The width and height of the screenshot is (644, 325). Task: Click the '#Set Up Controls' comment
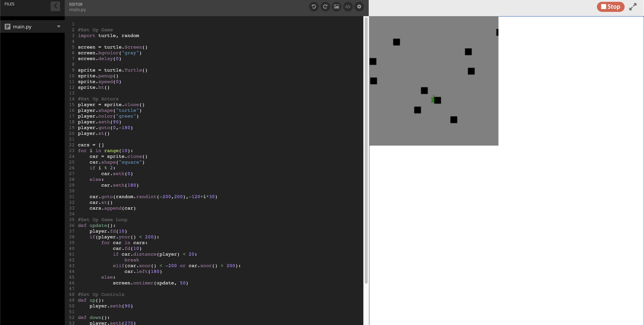[x=101, y=294]
